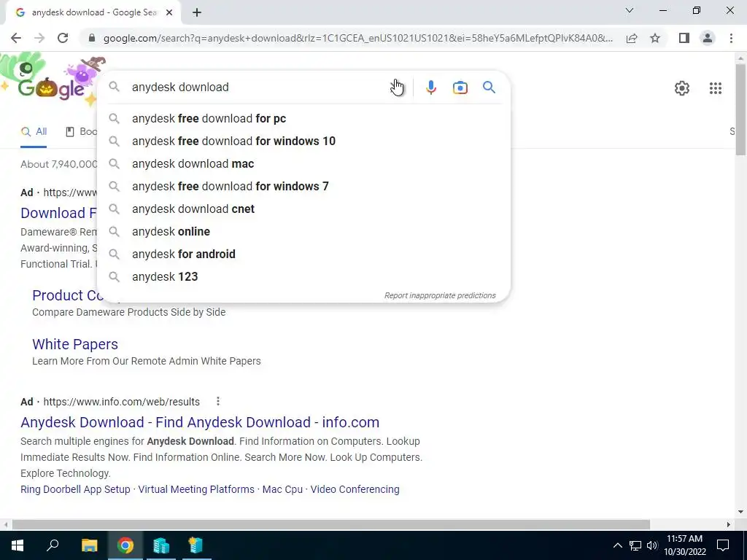Image resolution: width=747 pixels, height=560 pixels.
Task: Open Windows taskbar search
Action: [x=53, y=545]
